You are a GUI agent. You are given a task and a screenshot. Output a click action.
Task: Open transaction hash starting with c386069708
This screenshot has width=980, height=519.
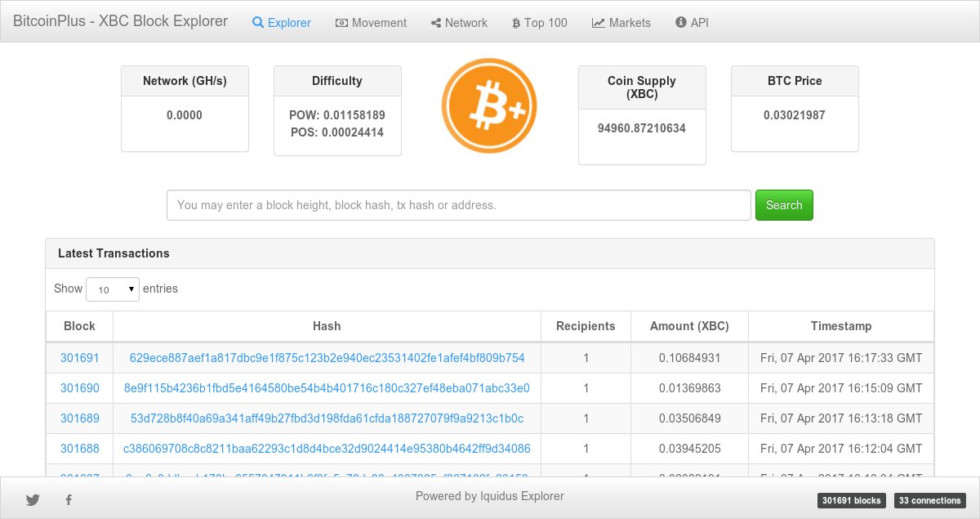click(x=327, y=449)
